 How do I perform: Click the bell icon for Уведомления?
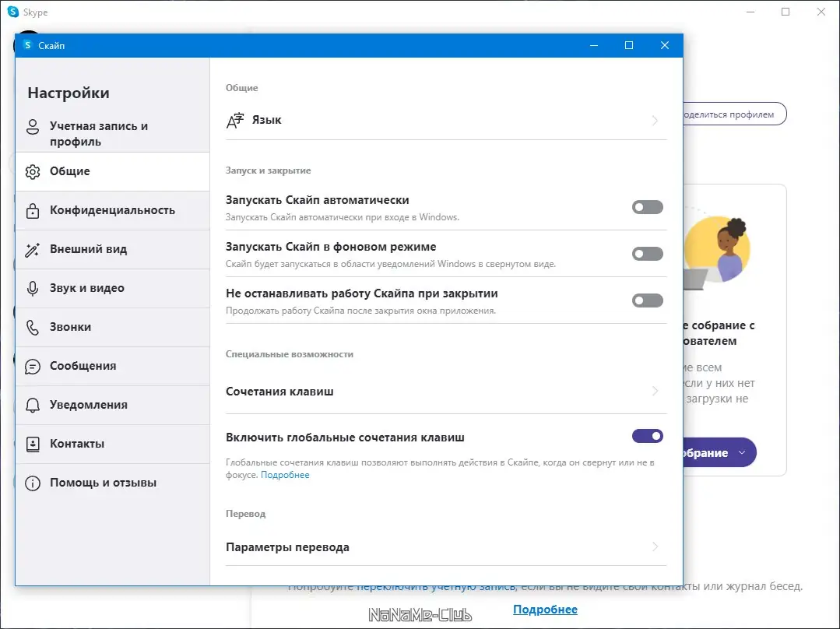click(x=33, y=405)
